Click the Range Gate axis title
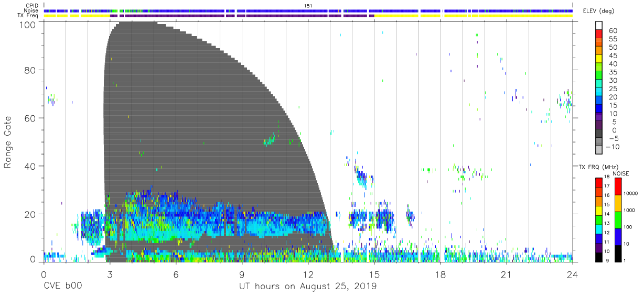Image resolution: width=644 pixels, height=297 pixels. pos(8,142)
